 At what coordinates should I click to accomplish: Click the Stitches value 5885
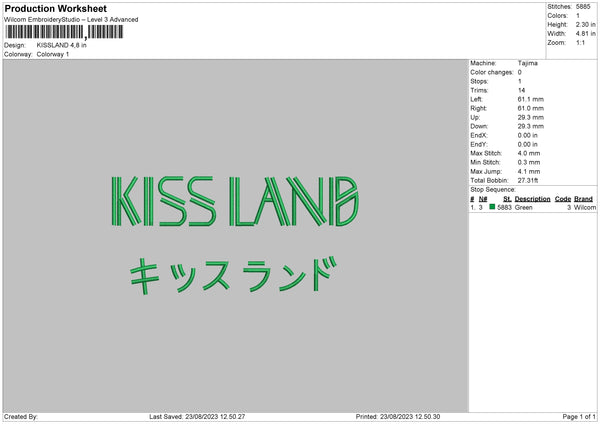(x=583, y=7)
